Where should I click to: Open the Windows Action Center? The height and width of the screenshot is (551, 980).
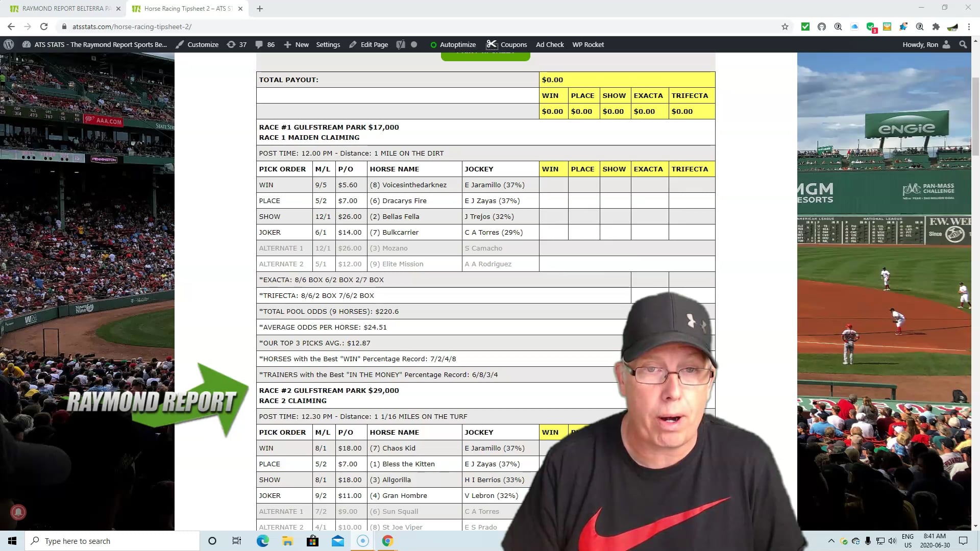(963, 541)
